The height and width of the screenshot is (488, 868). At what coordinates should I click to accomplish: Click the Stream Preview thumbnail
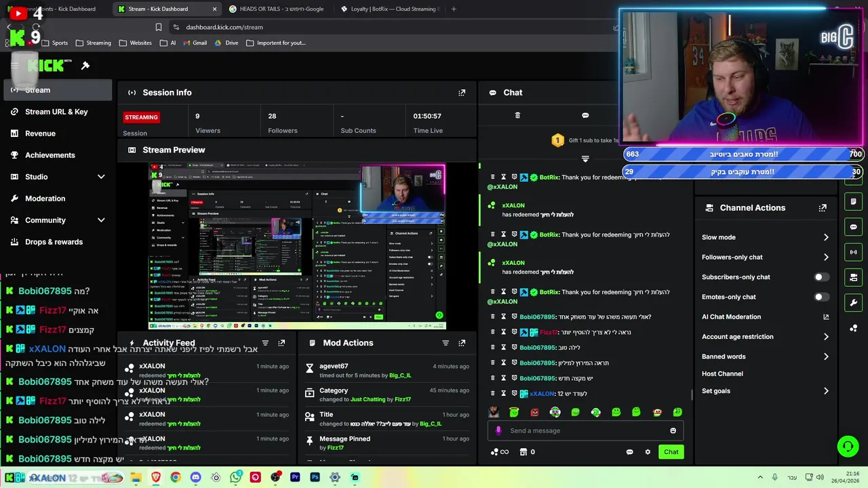coord(298,246)
